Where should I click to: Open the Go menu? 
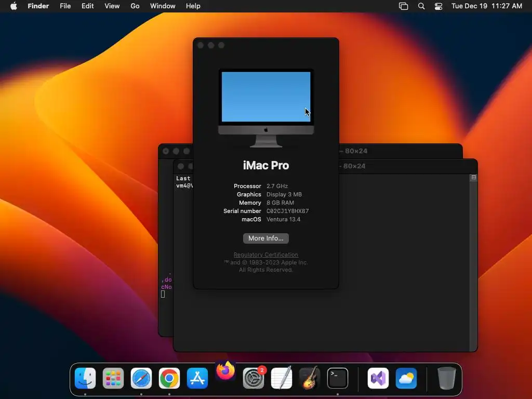point(135,6)
